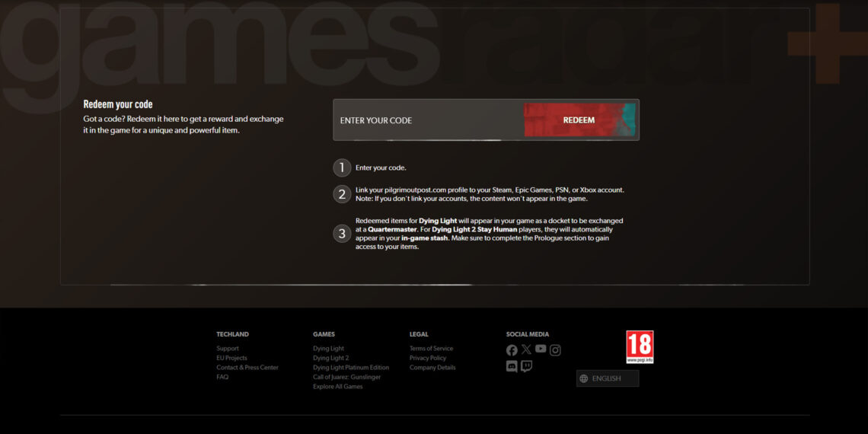The height and width of the screenshot is (434, 868).
Task: Go to the Dying Light game link
Action: 329,349
